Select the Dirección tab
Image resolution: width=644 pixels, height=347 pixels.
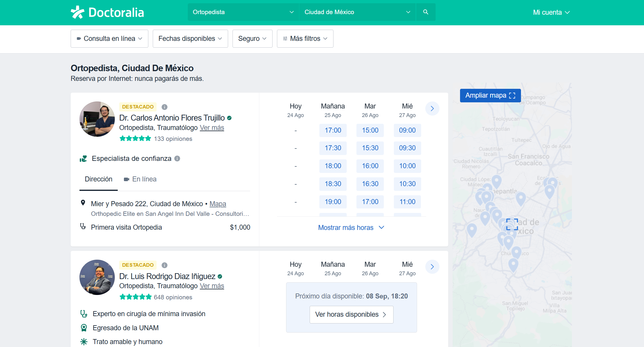click(x=98, y=179)
